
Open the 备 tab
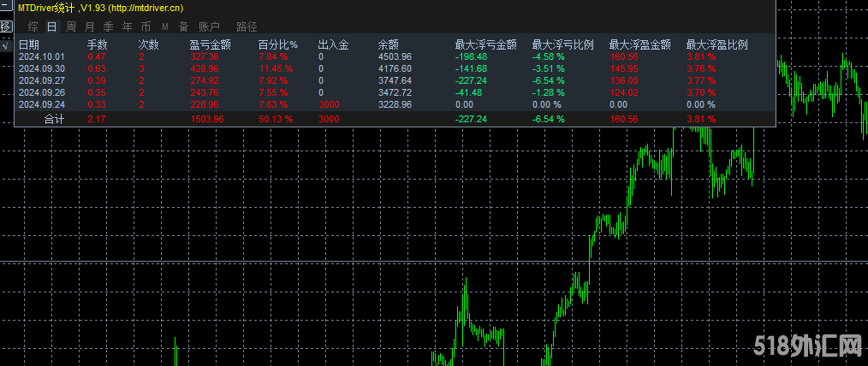[183, 27]
